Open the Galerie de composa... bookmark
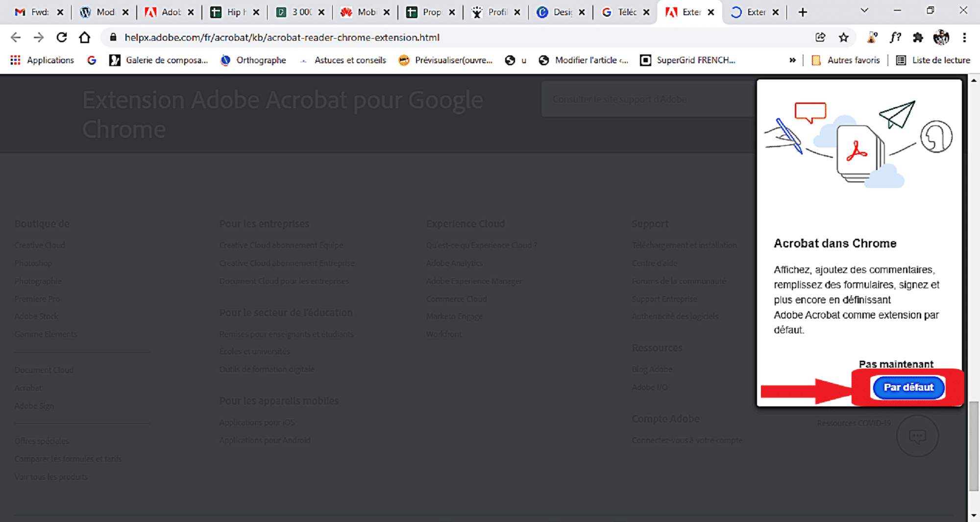Image resolution: width=980 pixels, height=522 pixels. point(159,60)
